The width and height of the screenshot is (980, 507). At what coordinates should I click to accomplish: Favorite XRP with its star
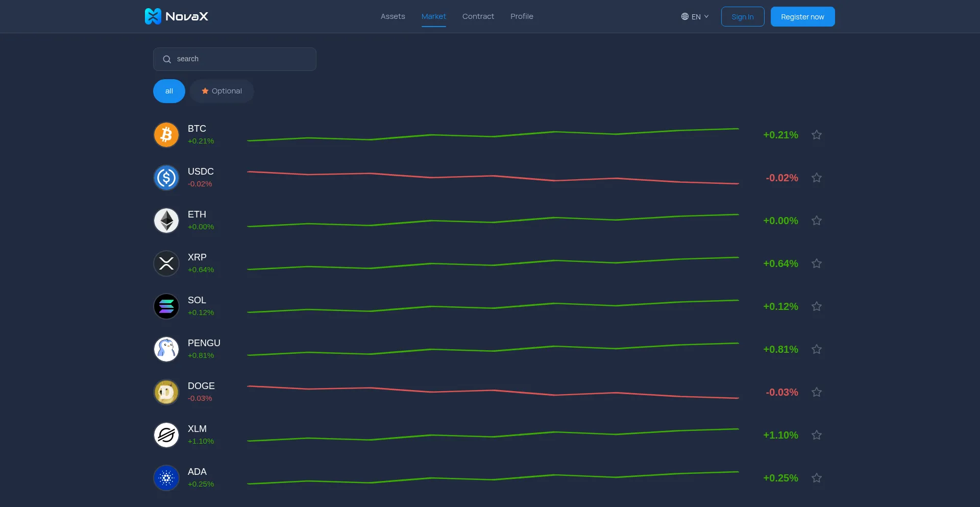click(x=817, y=263)
